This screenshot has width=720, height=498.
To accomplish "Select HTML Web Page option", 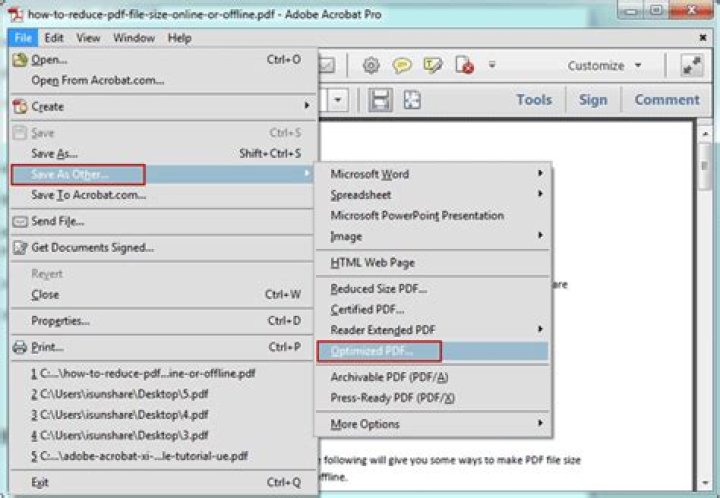I will coord(433,263).
